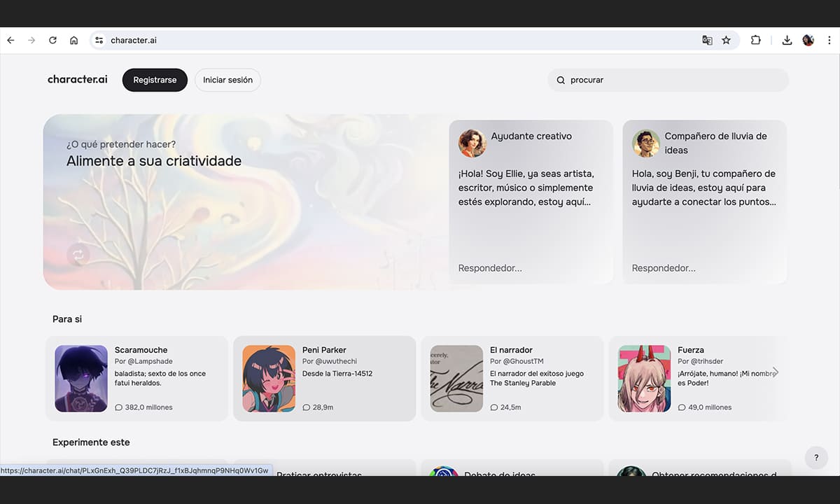The width and height of the screenshot is (840, 504).
Task: Open browser downloads icon
Action: (x=787, y=41)
